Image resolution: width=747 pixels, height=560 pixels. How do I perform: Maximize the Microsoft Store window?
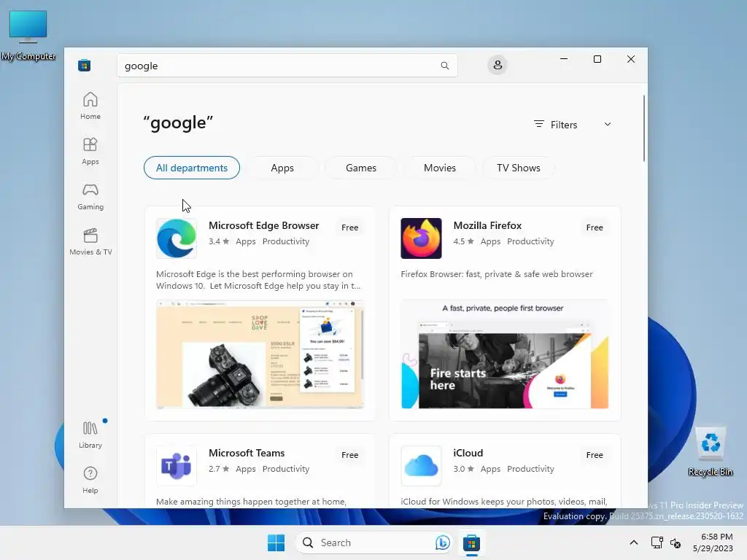click(x=597, y=59)
